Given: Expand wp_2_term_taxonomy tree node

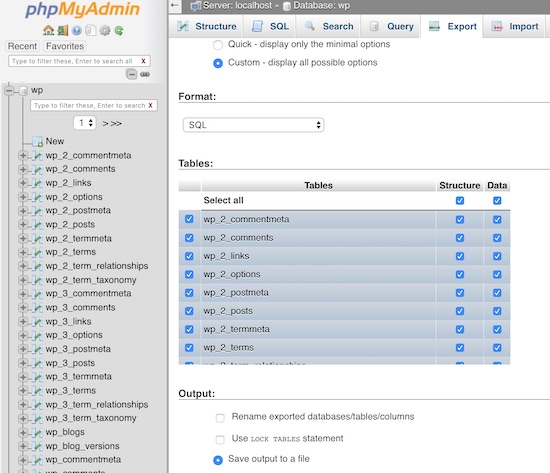Looking at the screenshot, I should coord(23,280).
